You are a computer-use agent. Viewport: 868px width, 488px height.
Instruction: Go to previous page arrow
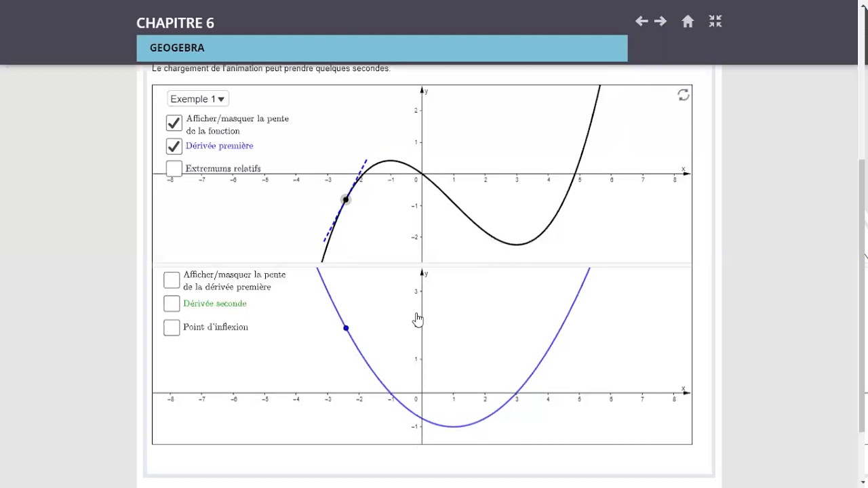(642, 22)
